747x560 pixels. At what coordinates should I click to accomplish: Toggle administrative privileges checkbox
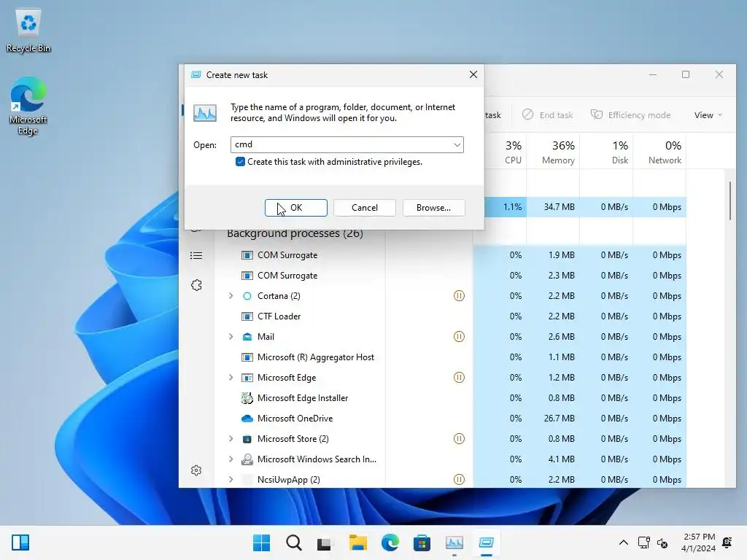pos(240,162)
